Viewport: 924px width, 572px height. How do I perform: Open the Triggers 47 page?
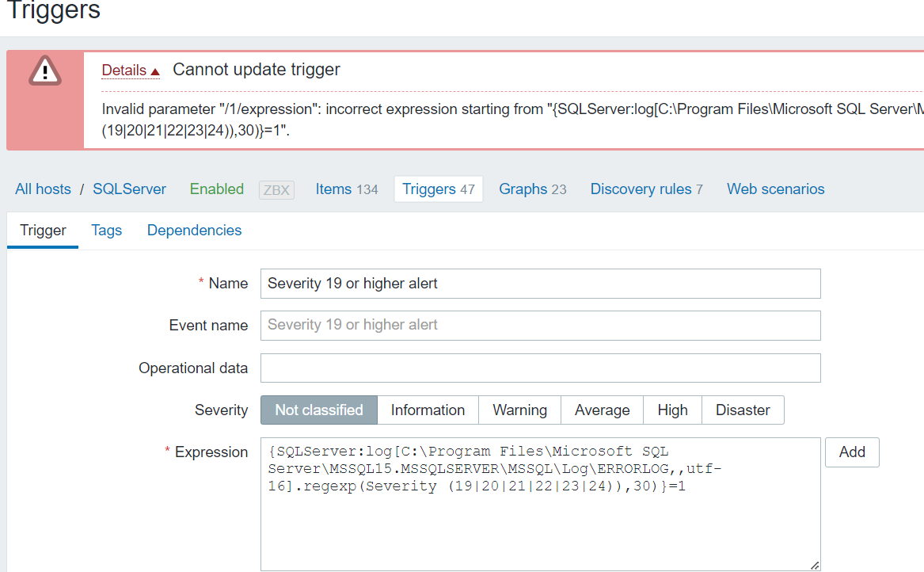point(438,189)
